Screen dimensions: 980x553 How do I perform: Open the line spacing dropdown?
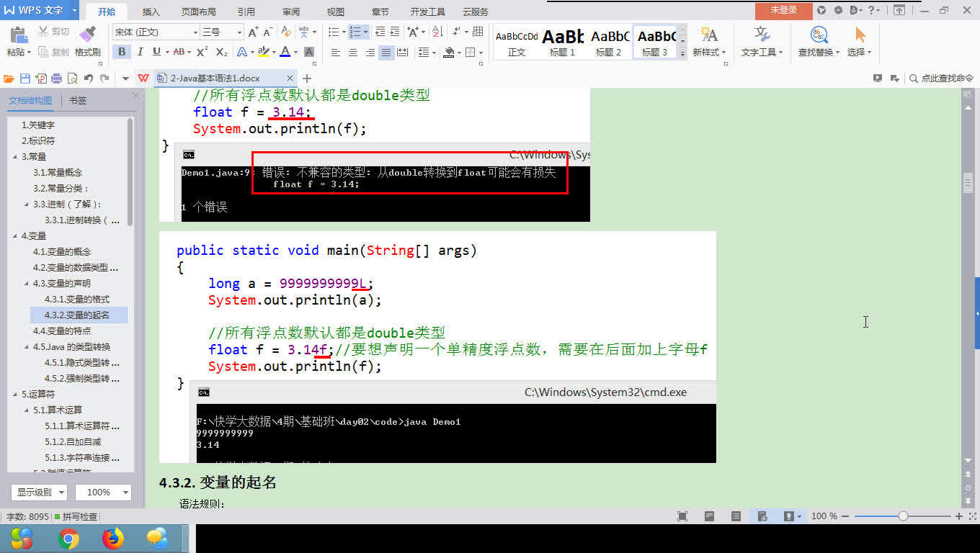point(435,52)
